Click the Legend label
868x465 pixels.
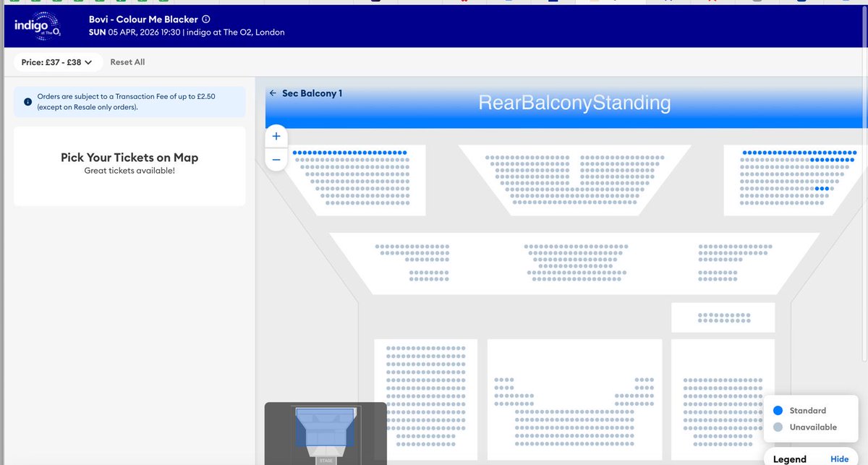(x=790, y=459)
